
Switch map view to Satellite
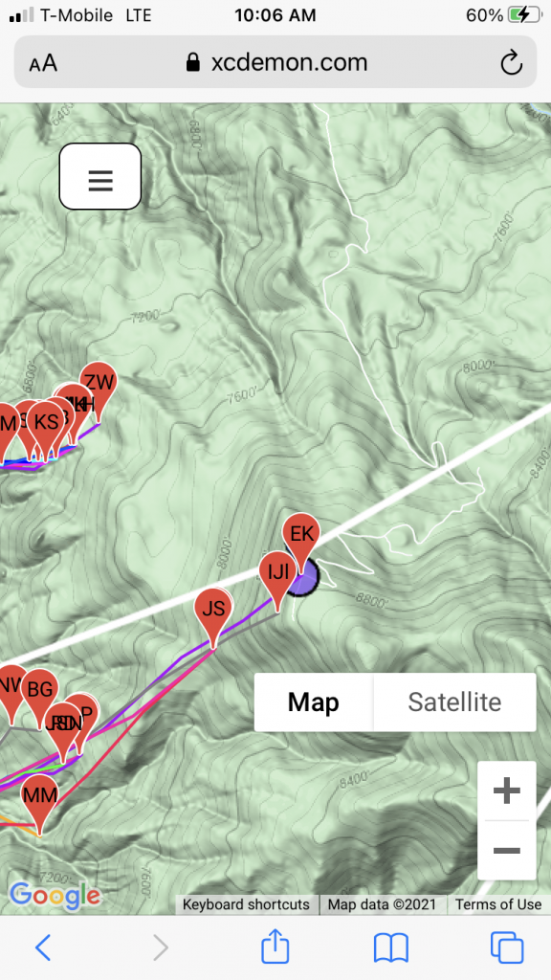tap(454, 702)
